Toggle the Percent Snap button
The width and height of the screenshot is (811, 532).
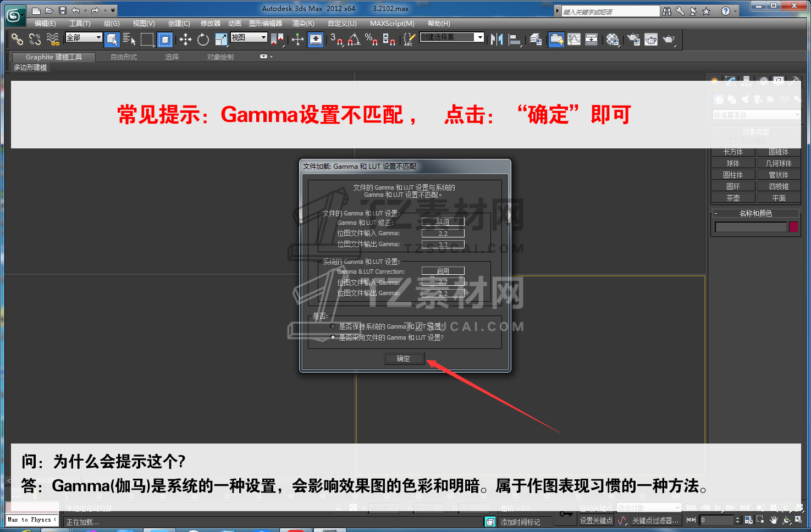372,39
